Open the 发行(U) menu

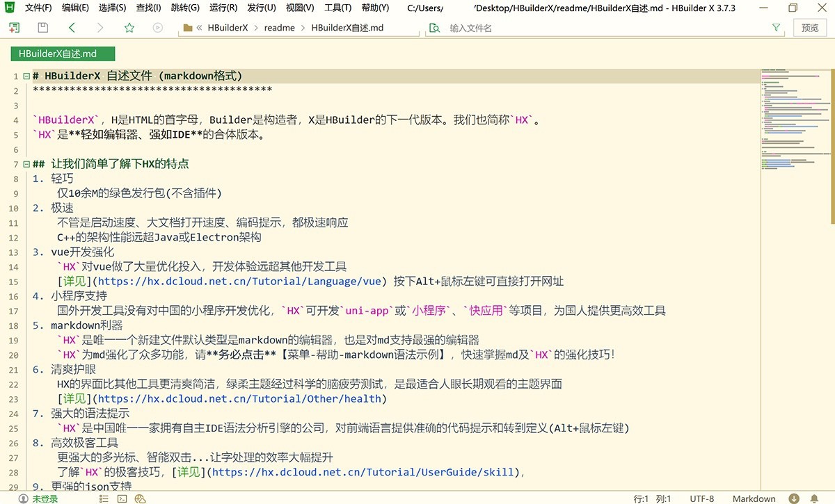click(261, 8)
